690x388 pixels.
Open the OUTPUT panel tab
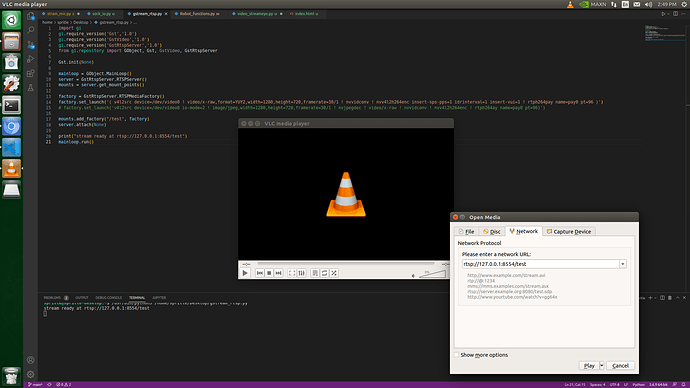[x=81, y=298]
